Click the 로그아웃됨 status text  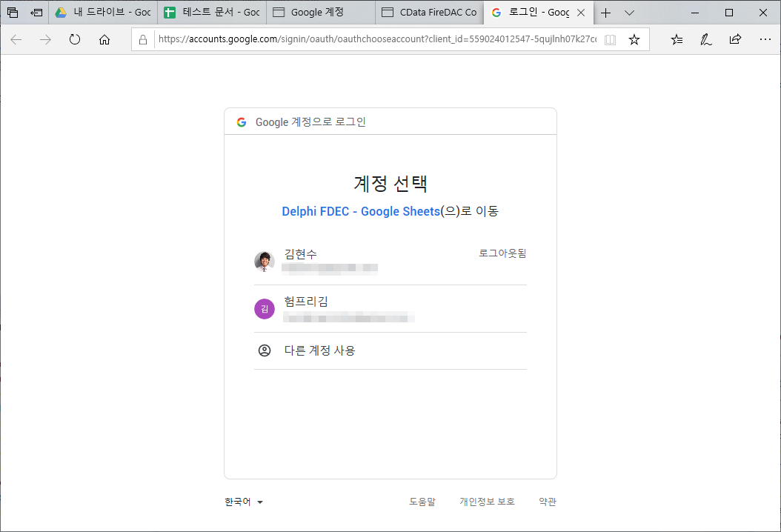click(x=502, y=253)
